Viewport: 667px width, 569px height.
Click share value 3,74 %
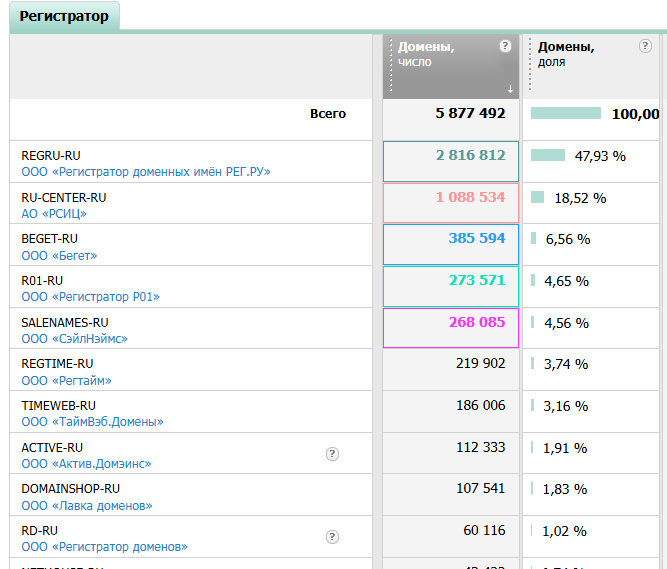pyautogui.click(x=566, y=364)
